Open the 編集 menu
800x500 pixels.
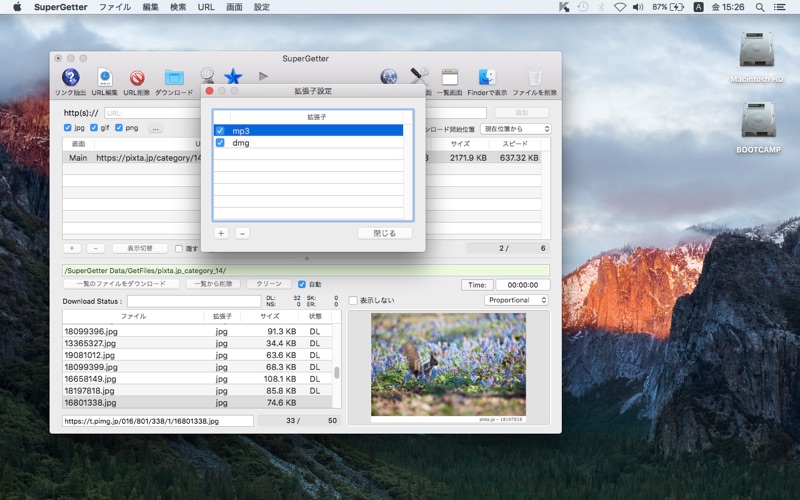point(151,7)
